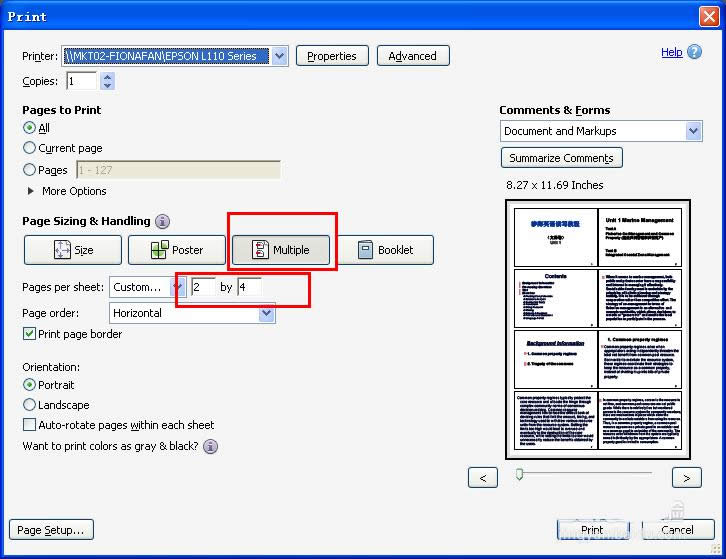Open the Comments & Forms dropdown
Image resolution: width=726 pixels, height=559 pixels.
693,131
